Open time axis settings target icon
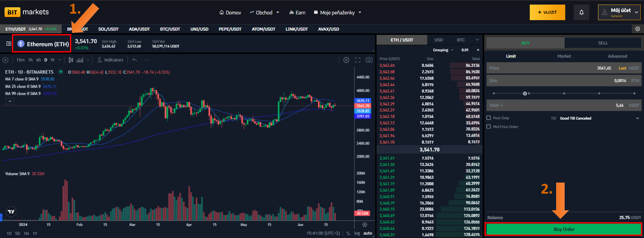The image size is (644, 238). [365, 224]
